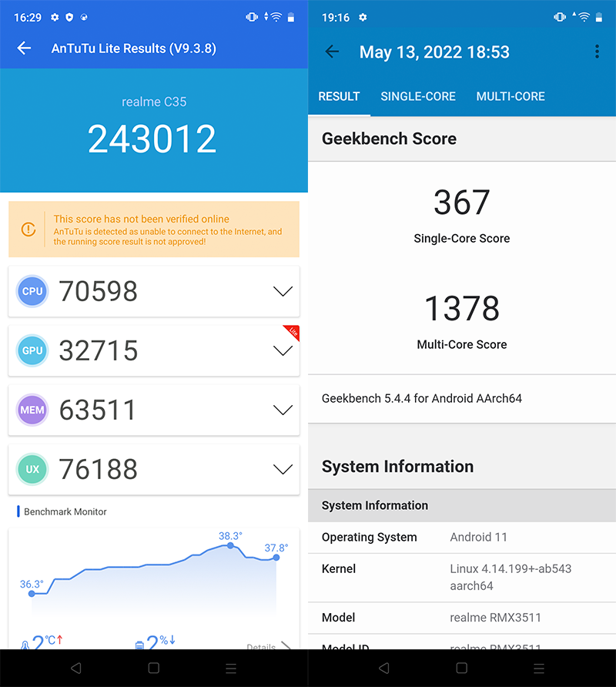Tap the settings gear in AnTuTu status bar
The height and width of the screenshot is (687, 616).
pyautogui.click(x=55, y=17)
